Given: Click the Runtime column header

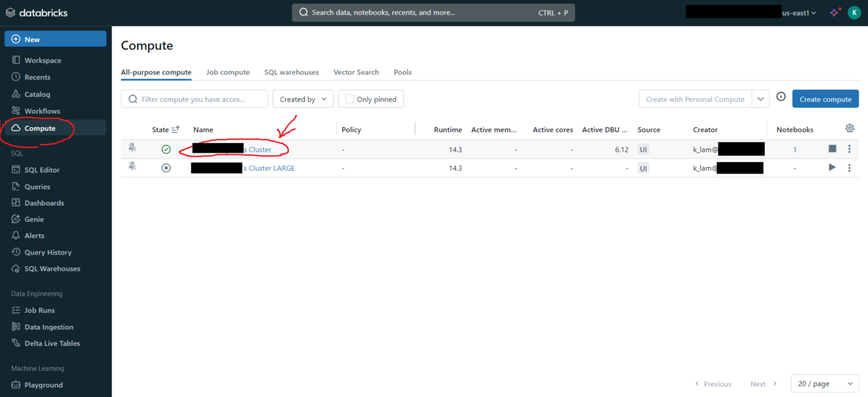Looking at the screenshot, I should [448, 129].
